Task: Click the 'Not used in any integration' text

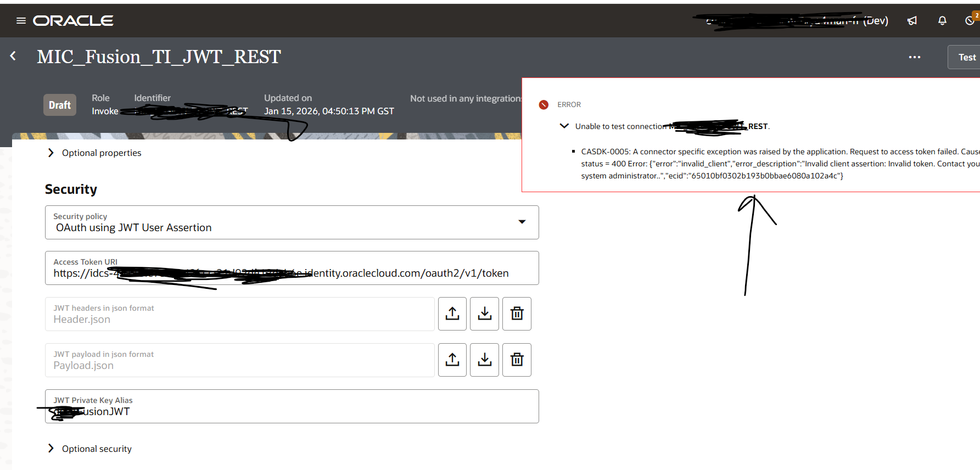Action: pyautogui.click(x=466, y=98)
